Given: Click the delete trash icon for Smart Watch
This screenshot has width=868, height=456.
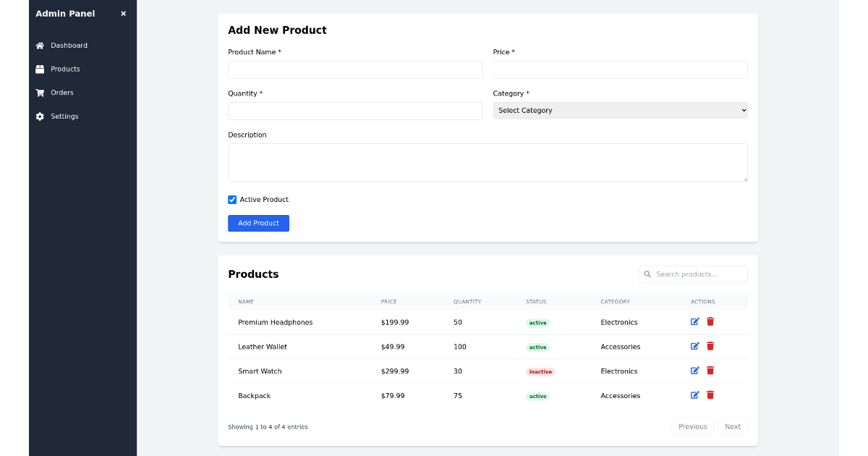Looking at the screenshot, I should pos(710,370).
